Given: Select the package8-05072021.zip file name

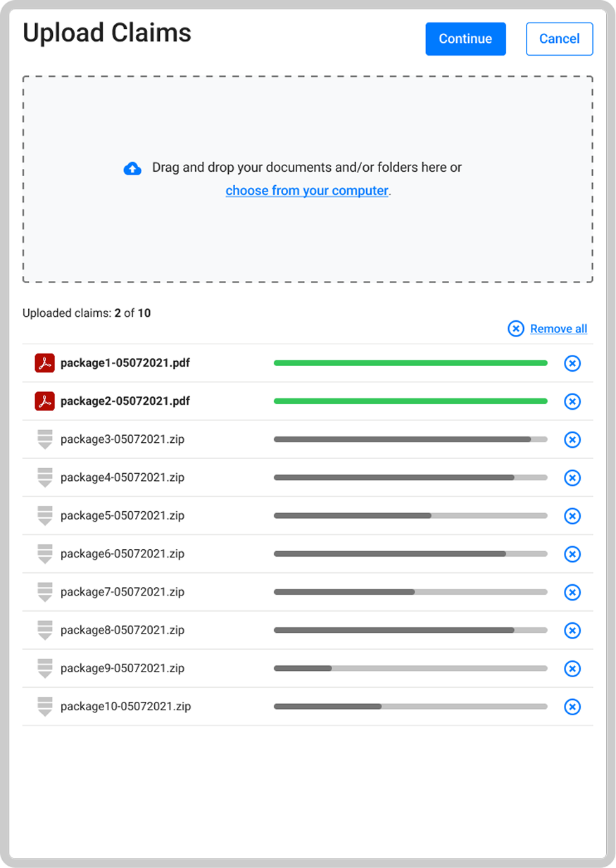Looking at the screenshot, I should (122, 630).
